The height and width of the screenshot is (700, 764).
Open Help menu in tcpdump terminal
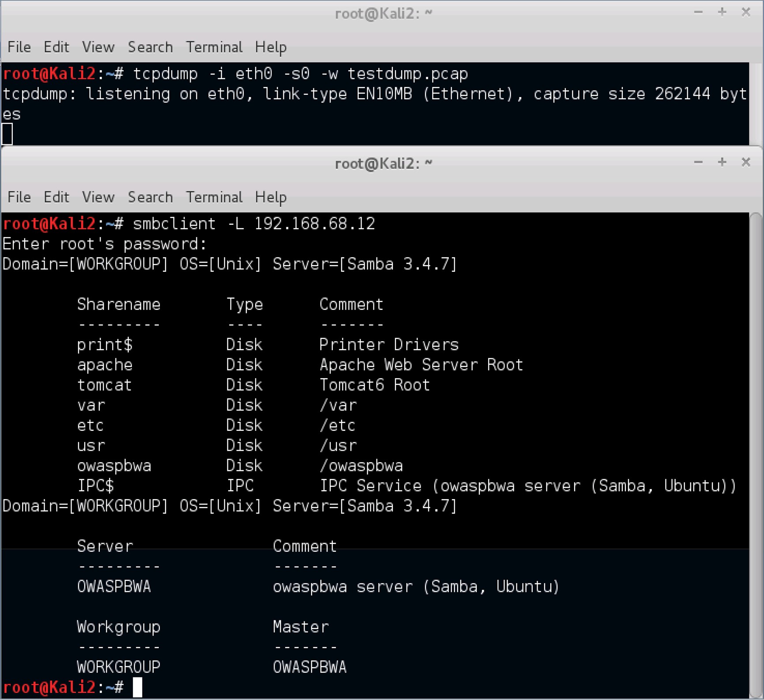[x=271, y=47]
